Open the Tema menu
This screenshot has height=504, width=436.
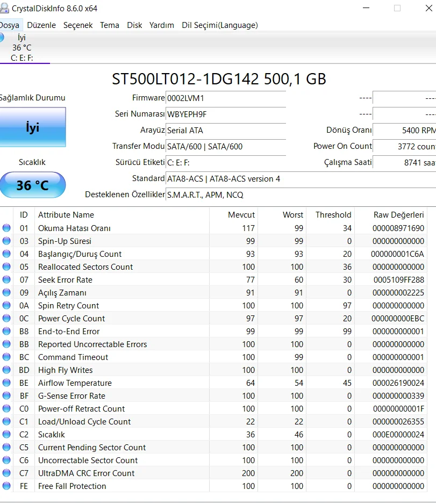tap(110, 25)
